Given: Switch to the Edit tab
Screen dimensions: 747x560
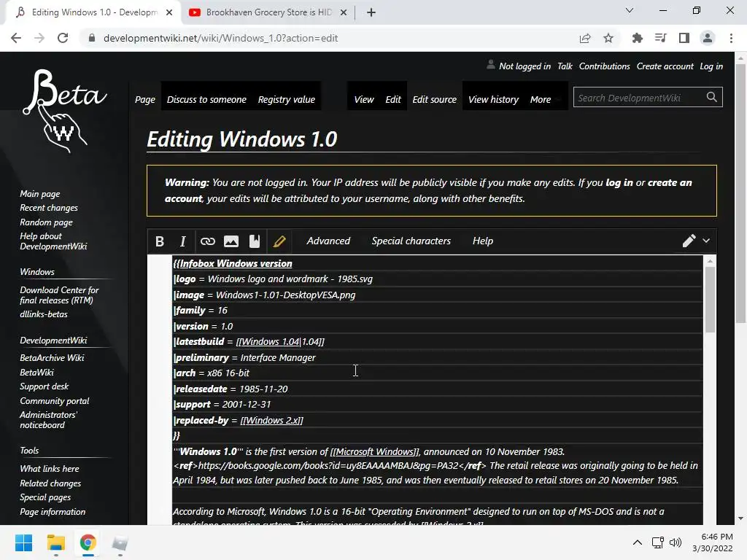Looking at the screenshot, I should (x=393, y=99).
